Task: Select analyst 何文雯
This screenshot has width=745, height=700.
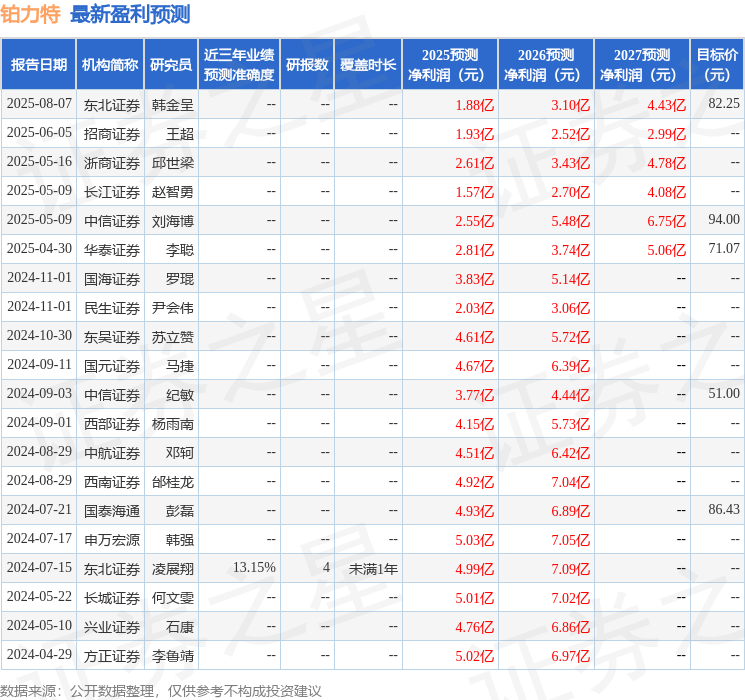Action: 172,598
